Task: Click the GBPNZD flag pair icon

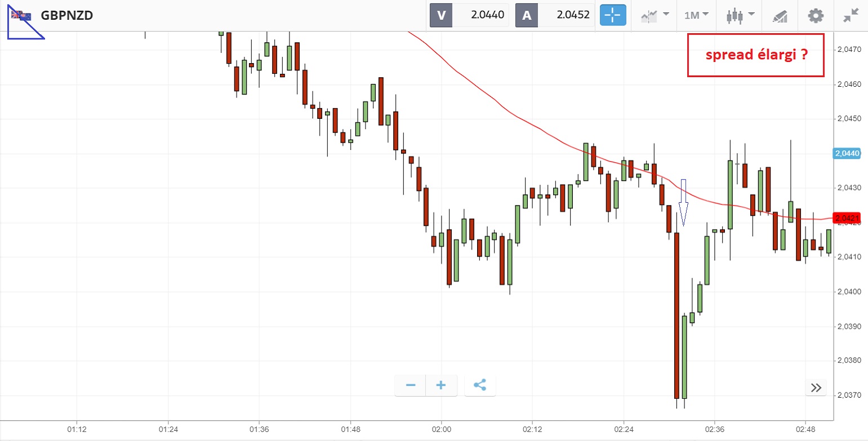Action: [x=21, y=15]
